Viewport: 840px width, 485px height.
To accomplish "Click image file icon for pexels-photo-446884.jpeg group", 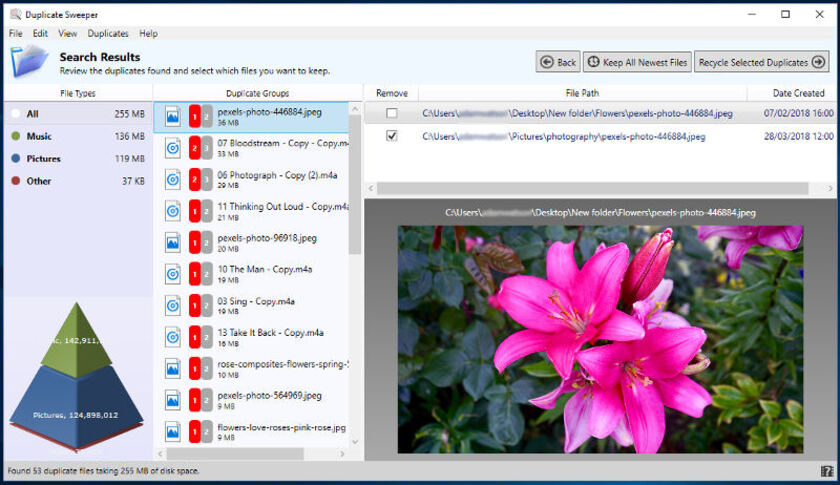I will pyautogui.click(x=172, y=116).
